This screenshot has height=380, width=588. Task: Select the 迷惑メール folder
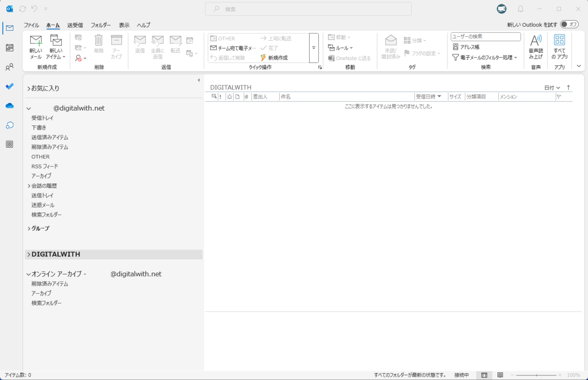click(x=43, y=205)
